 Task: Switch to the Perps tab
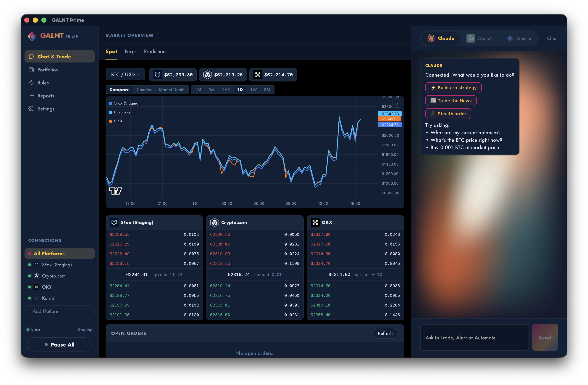(x=130, y=52)
